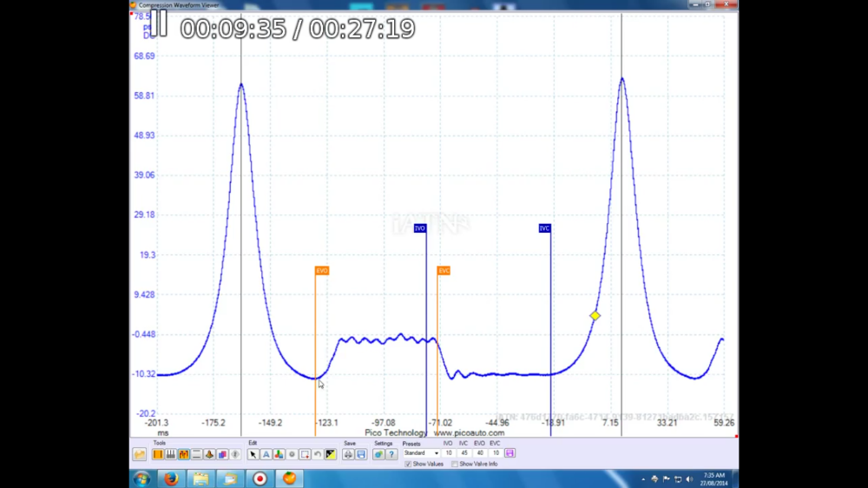Click the EVO value input field
This screenshot has width=868, height=488.
480,453
